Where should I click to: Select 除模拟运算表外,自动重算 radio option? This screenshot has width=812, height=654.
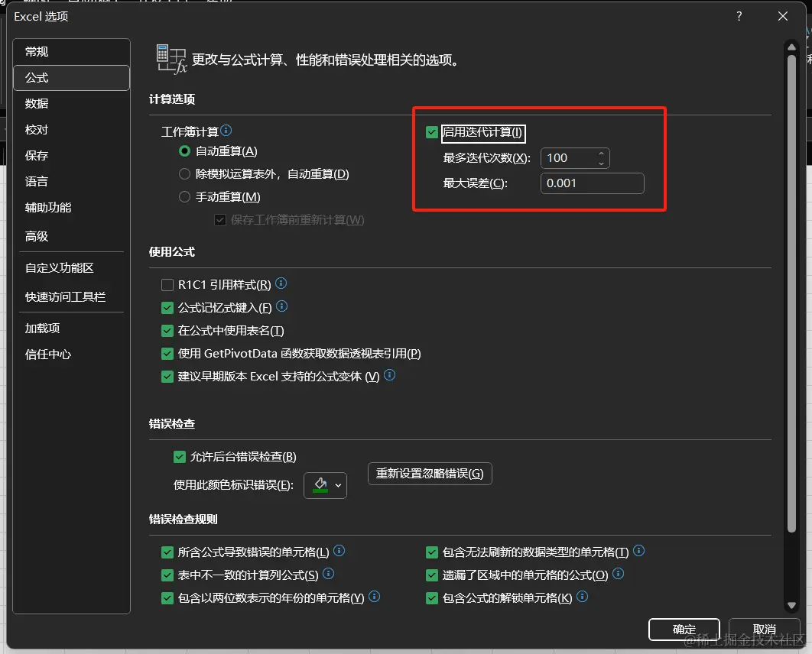(x=184, y=174)
